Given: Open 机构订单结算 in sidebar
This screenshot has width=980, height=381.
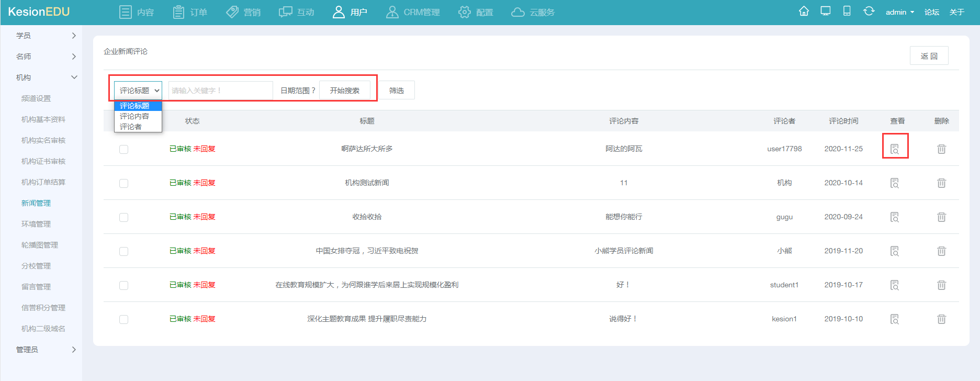Looking at the screenshot, I should [43, 182].
